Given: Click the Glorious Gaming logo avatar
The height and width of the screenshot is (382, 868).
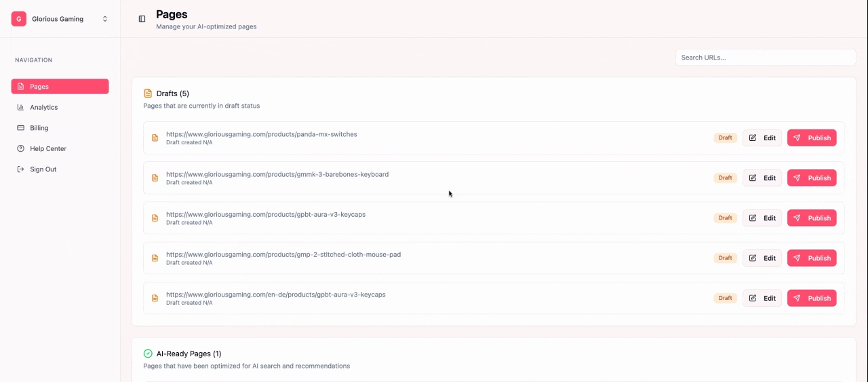Looking at the screenshot, I should point(19,19).
